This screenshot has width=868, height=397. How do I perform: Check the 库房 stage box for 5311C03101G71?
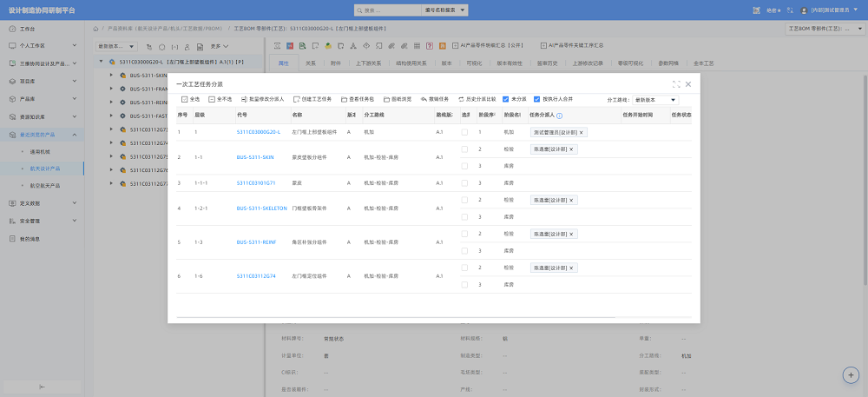click(x=464, y=182)
